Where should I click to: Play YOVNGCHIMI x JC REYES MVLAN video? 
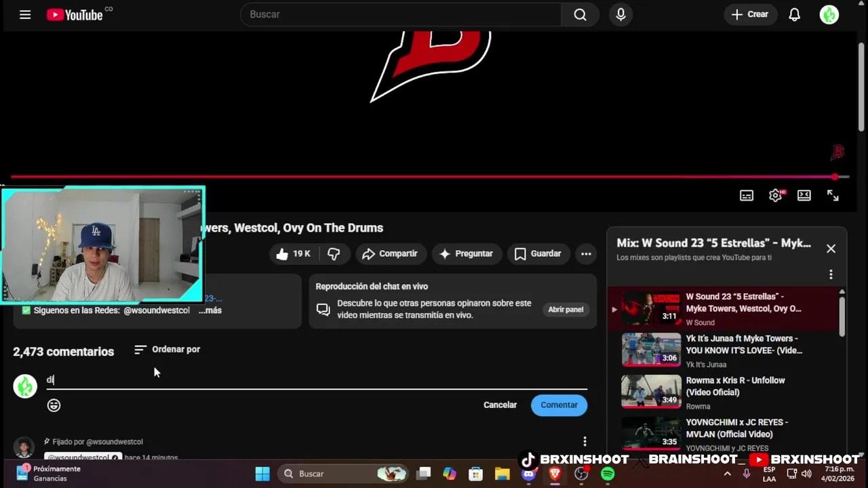click(724, 434)
